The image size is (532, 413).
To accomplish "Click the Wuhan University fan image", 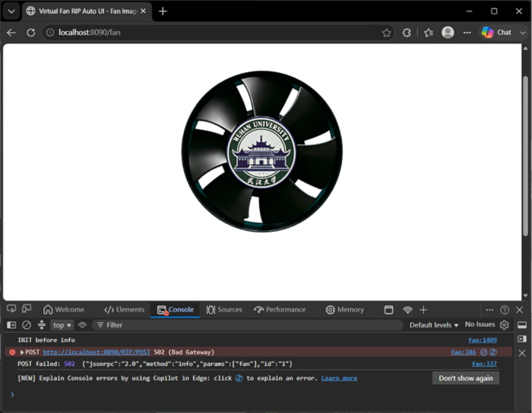I will [262, 151].
